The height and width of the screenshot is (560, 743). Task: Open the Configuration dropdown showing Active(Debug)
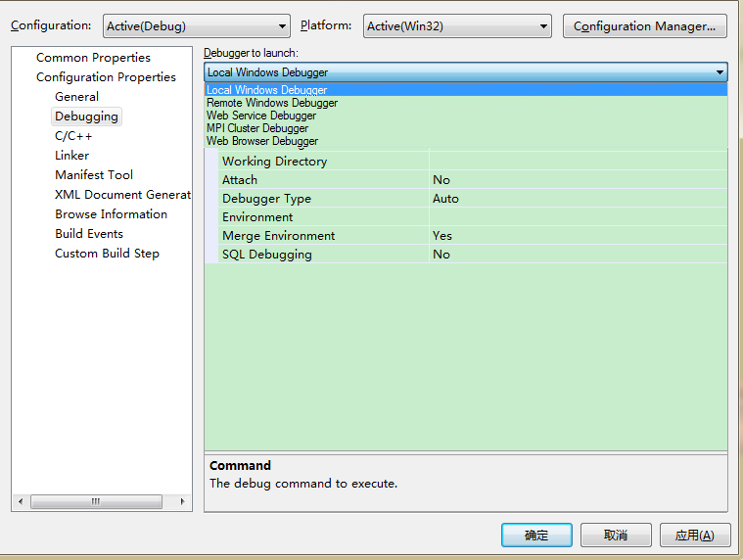click(x=196, y=25)
